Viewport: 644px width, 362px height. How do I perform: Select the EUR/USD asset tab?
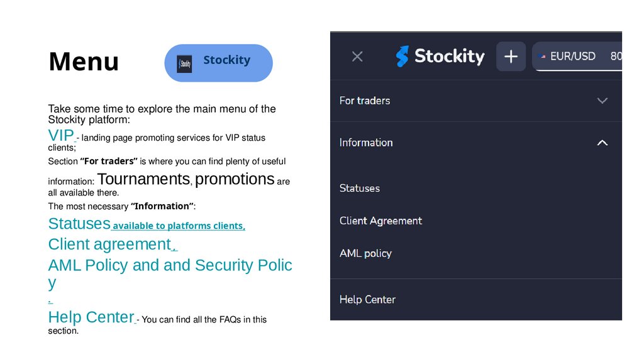(572, 57)
